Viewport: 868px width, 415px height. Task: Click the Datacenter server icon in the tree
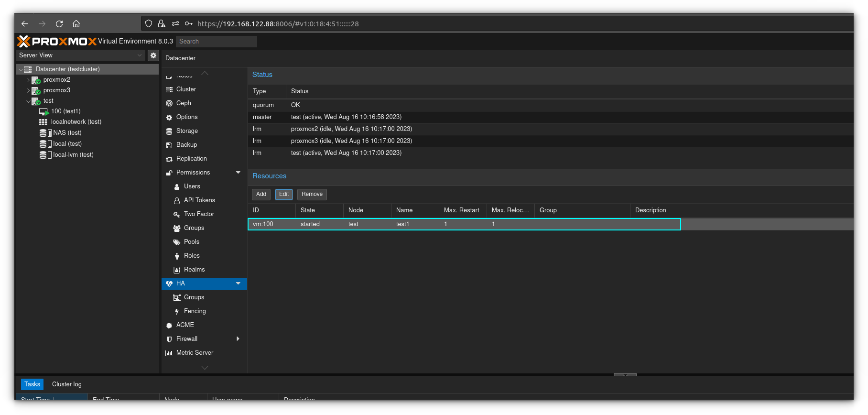pyautogui.click(x=28, y=69)
